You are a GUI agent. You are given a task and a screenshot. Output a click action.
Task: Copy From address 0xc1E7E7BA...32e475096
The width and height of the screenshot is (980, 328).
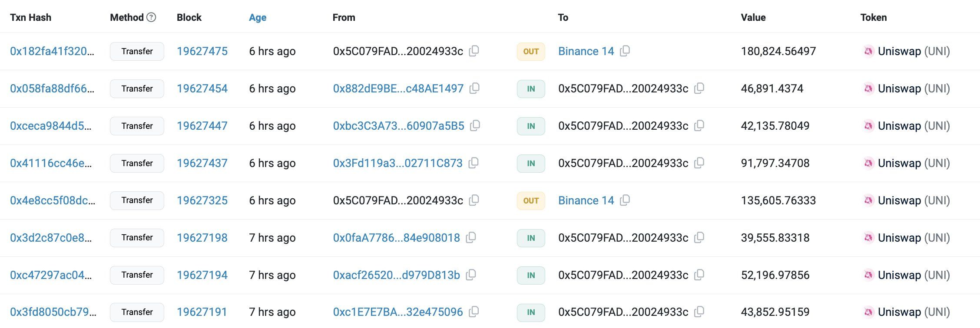tap(474, 311)
